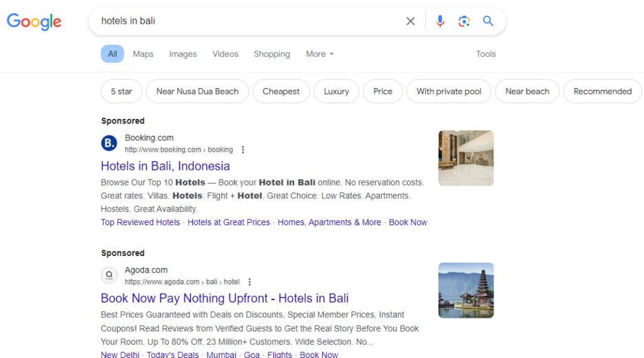Open Google Lens image search icon

click(464, 21)
